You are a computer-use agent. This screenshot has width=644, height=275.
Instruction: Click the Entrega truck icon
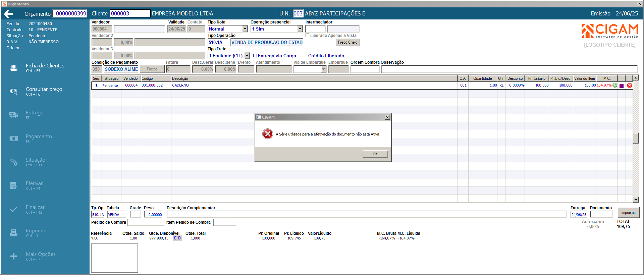click(13, 115)
